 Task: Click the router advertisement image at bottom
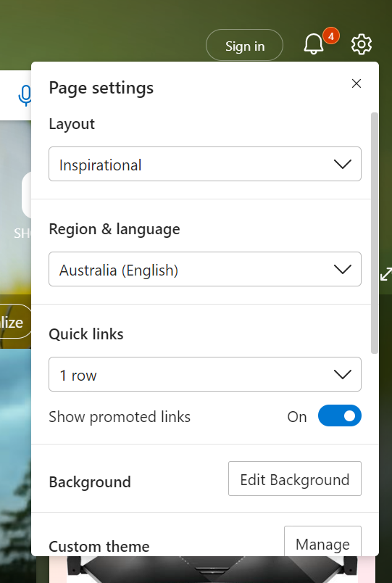point(212,570)
